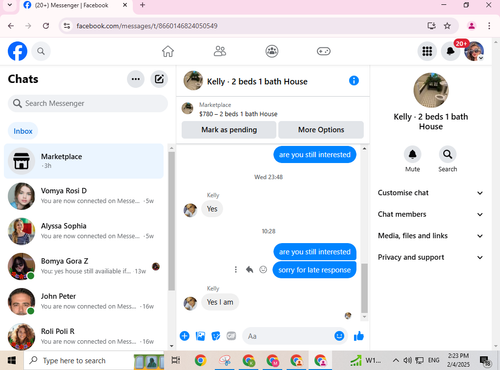Choose a GIF from the GIF icon
Image resolution: width=500 pixels, height=370 pixels.
231,336
